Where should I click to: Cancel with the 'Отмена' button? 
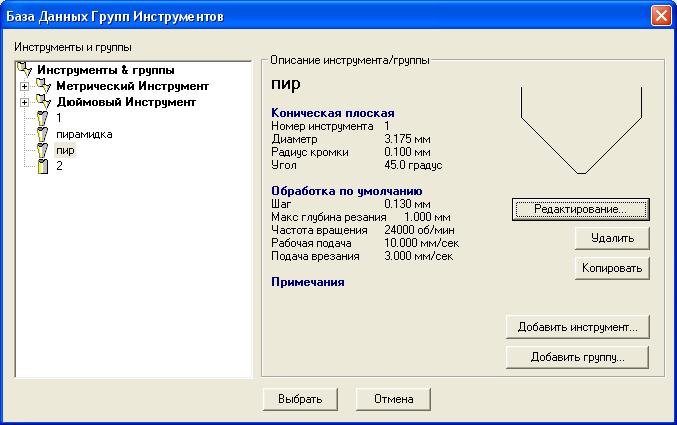click(x=393, y=399)
